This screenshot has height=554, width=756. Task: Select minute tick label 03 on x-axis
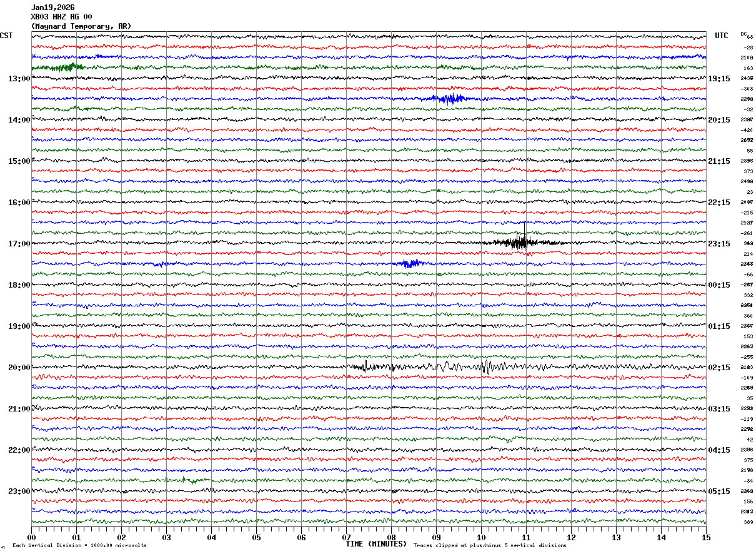tap(166, 537)
